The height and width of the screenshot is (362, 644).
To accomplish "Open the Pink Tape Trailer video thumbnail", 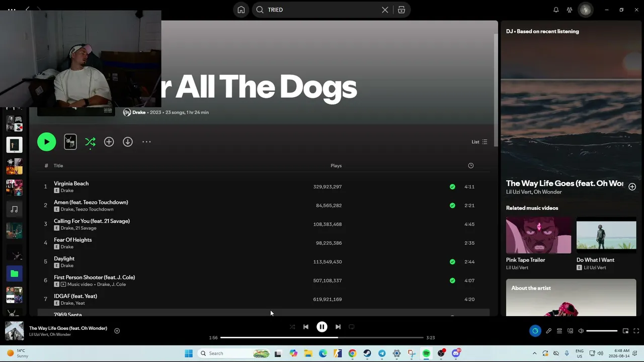I will coord(538,235).
